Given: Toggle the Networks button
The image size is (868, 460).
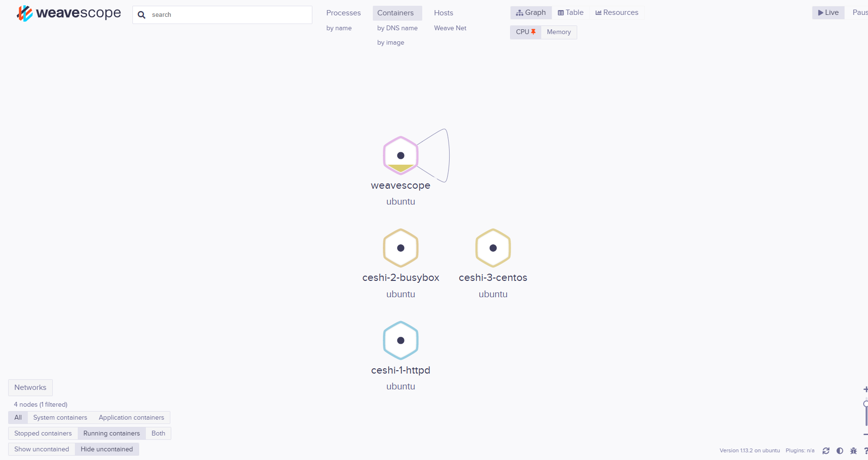Looking at the screenshot, I should pos(30,387).
